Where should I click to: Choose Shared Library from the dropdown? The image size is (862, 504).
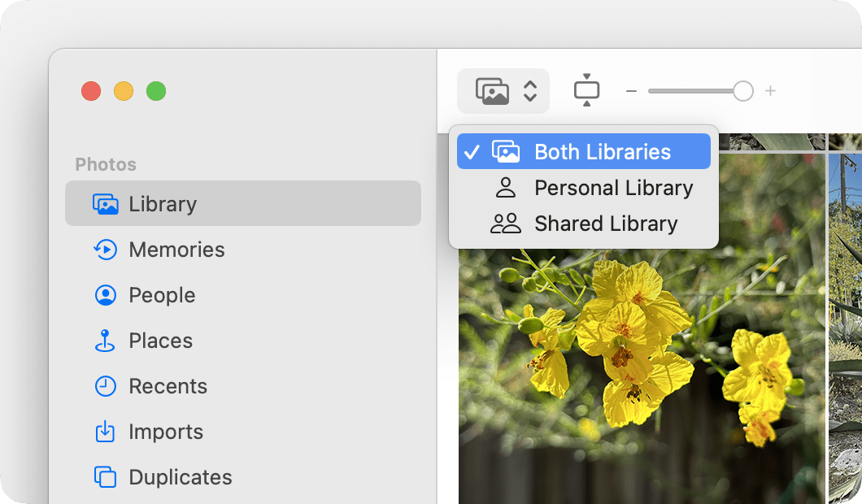pyautogui.click(x=606, y=224)
